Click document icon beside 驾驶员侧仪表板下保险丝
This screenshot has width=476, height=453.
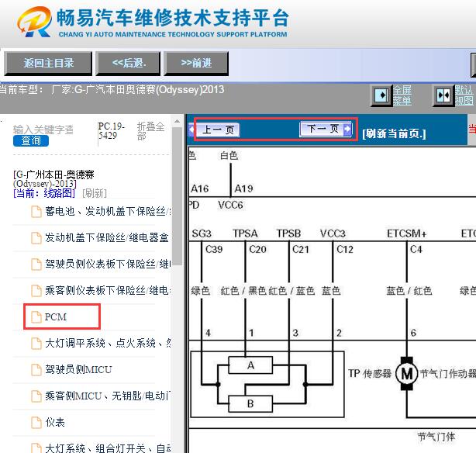(x=36, y=265)
